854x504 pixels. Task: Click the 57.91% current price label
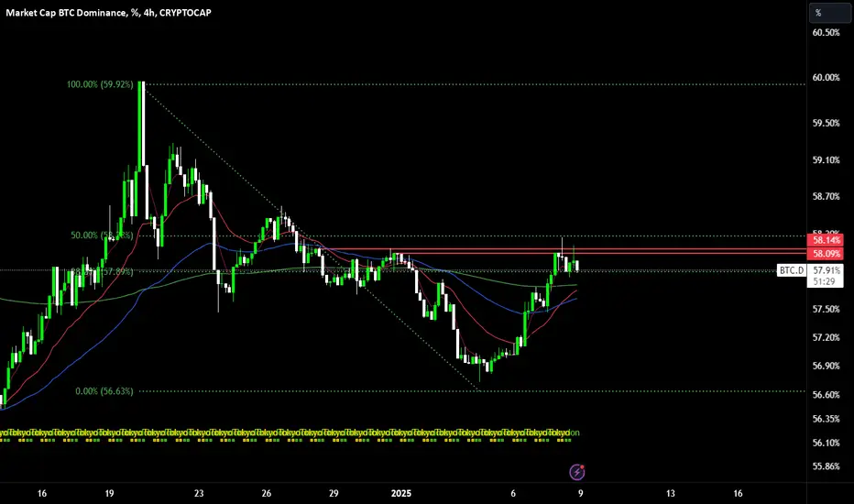pyautogui.click(x=826, y=270)
